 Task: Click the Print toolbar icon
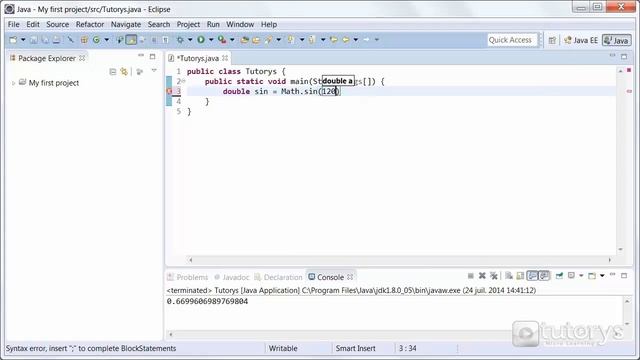(x=56, y=40)
